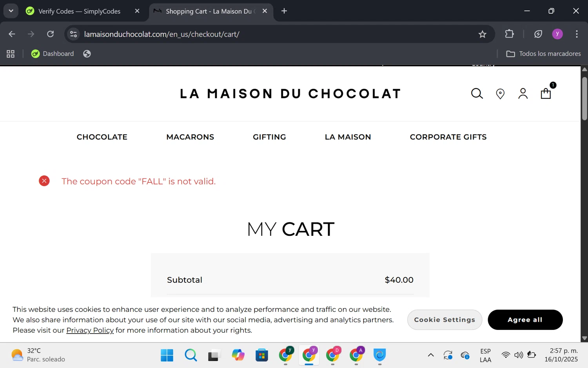The width and height of the screenshot is (588, 368).
Task: Open Windows taskbar search
Action: [191, 355]
